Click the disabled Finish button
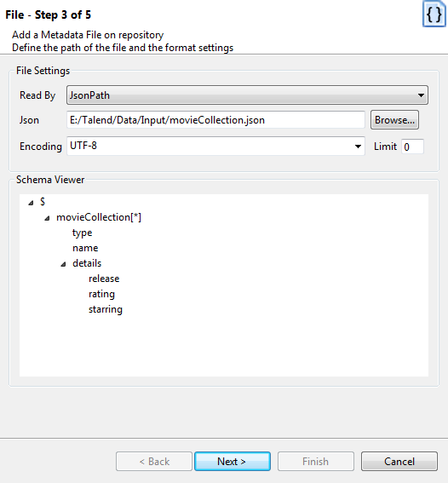 [x=316, y=461]
